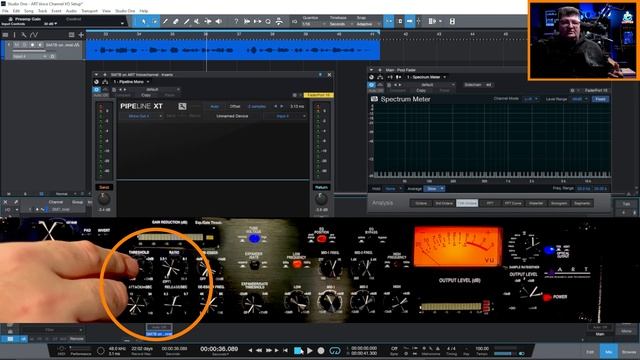Click the Add Track plus icon
The image size is (640, 360).
(81, 35)
